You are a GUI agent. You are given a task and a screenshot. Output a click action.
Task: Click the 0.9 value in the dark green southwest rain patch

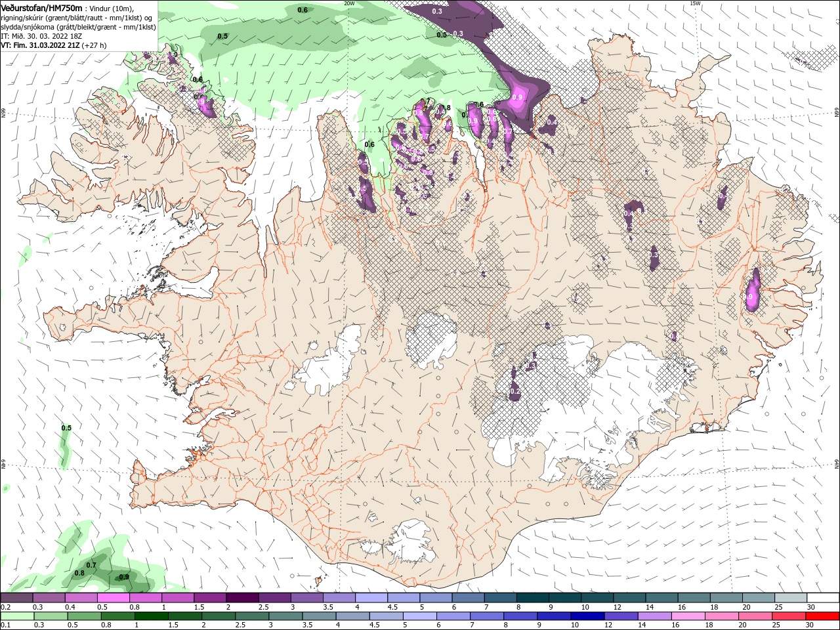123,577
